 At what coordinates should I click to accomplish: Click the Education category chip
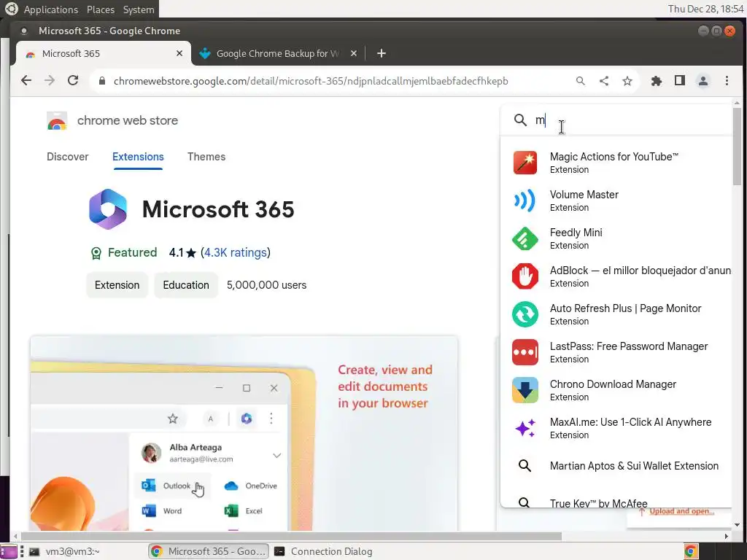pos(186,285)
